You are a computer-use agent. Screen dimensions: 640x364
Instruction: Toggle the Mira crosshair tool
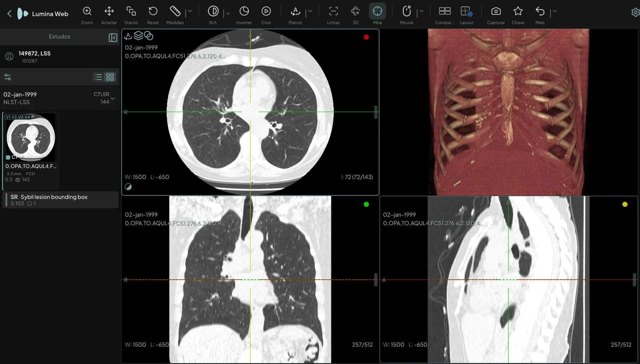coord(378,11)
